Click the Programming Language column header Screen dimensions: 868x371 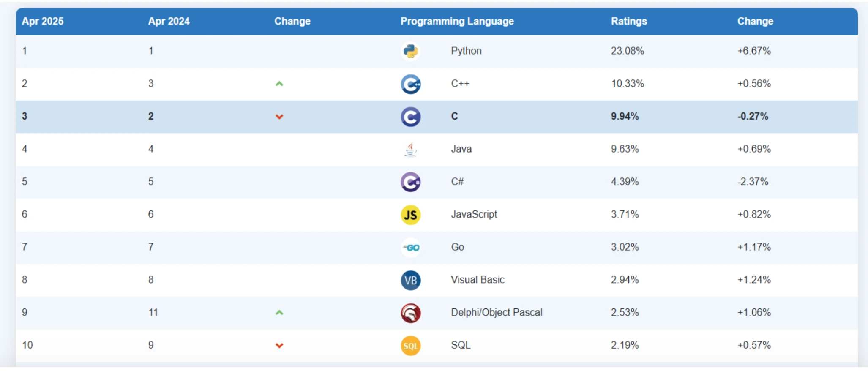click(457, 21)
